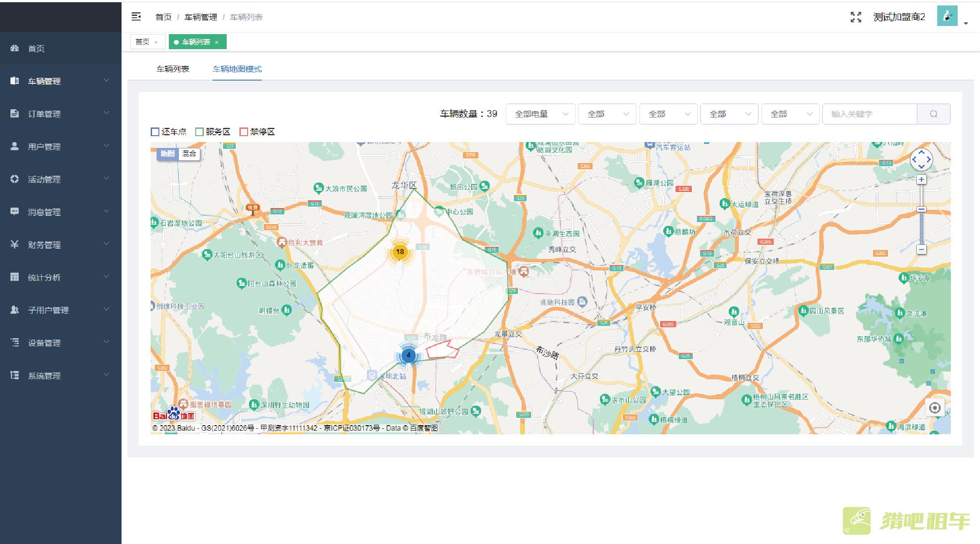Open the fourth 全部 filter dropdown

(x=729, y=114)
